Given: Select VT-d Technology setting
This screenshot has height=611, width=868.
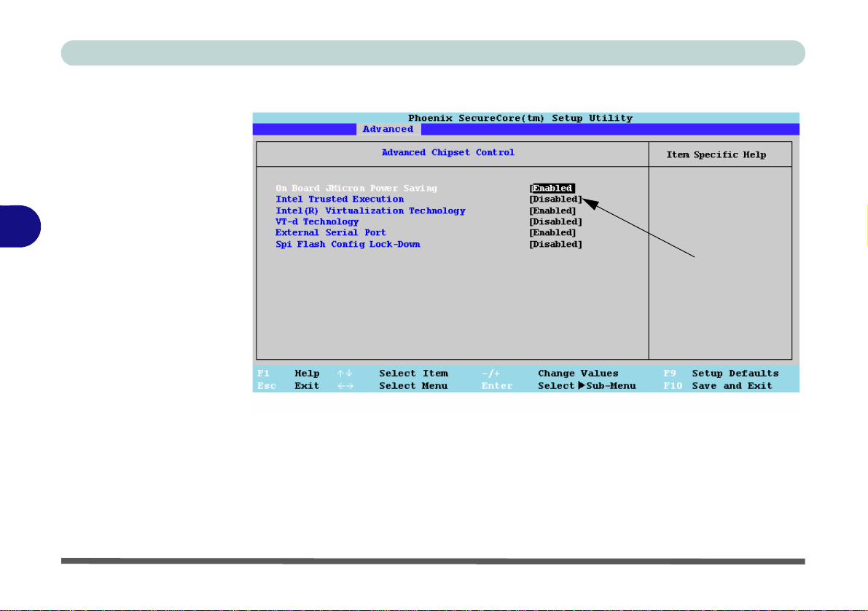Looking at the screenshot, I should (x=317, y=221).
